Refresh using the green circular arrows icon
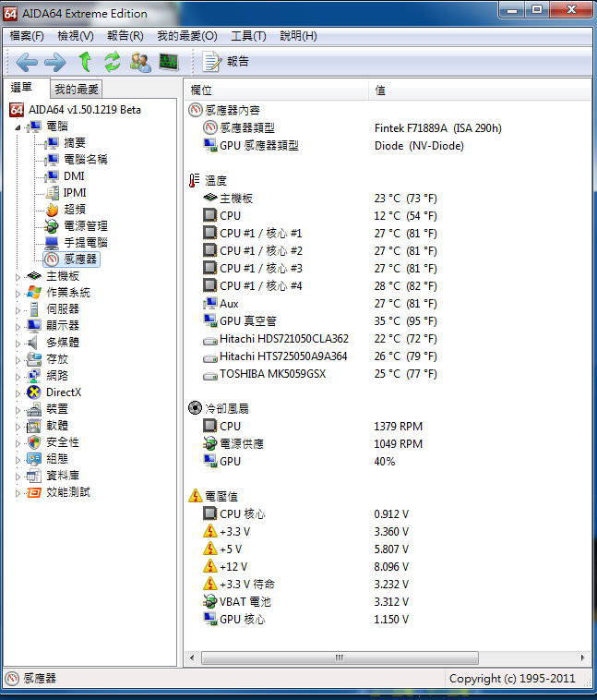597x700 pixels. pyautogui.click(x=112, y=62)
